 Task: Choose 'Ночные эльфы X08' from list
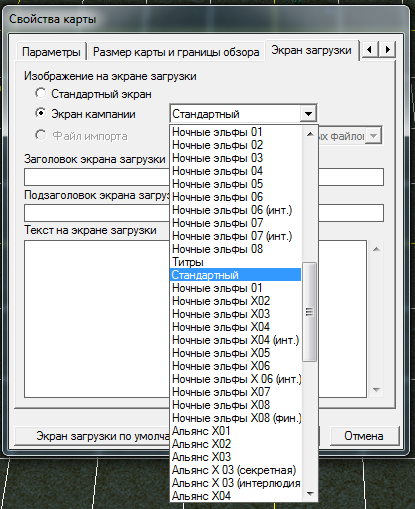pos(236,405)
